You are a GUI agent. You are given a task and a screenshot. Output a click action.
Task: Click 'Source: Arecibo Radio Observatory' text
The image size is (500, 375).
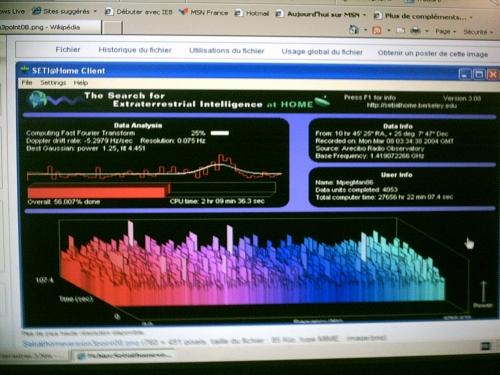[x=370, y=148]
